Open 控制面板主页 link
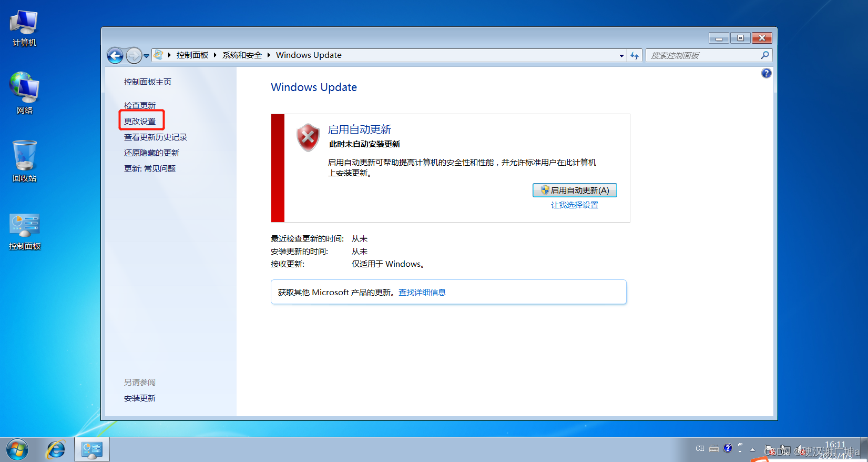868x462 pixels. (148, 82)
